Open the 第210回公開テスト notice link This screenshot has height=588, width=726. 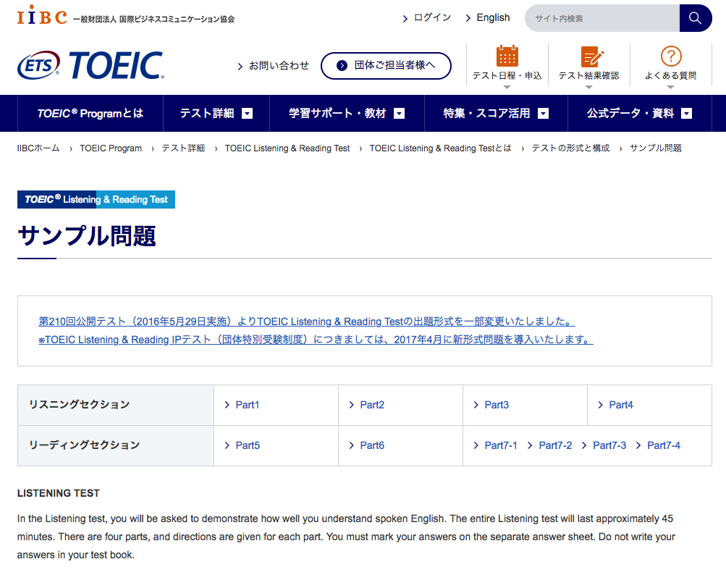click(306, 321)
